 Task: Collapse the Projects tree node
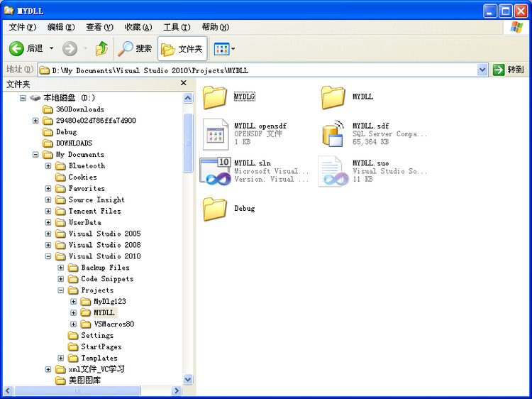click(x=61, y=290)
